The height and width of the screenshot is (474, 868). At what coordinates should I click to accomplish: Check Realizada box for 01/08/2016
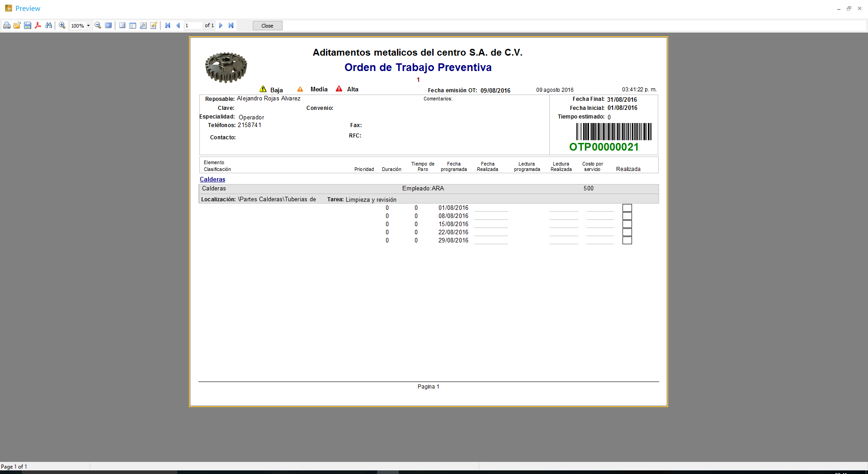point(627,208)
